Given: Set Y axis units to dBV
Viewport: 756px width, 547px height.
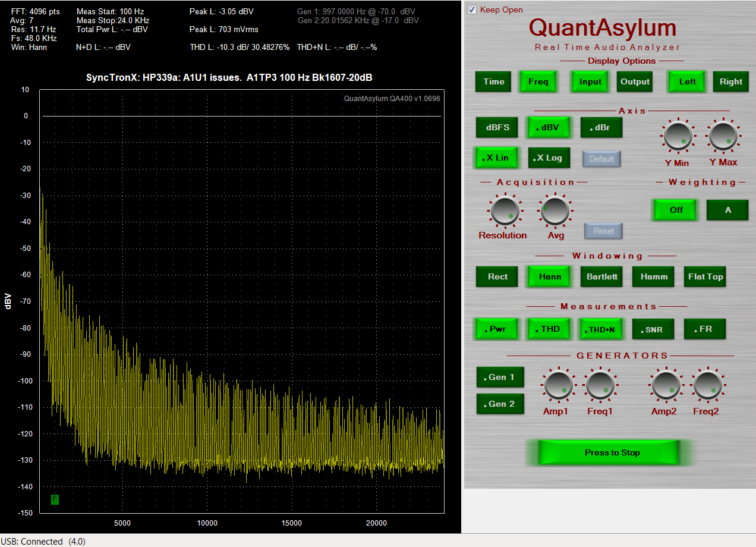Looking at the screenshot, I should coord(550,127).
